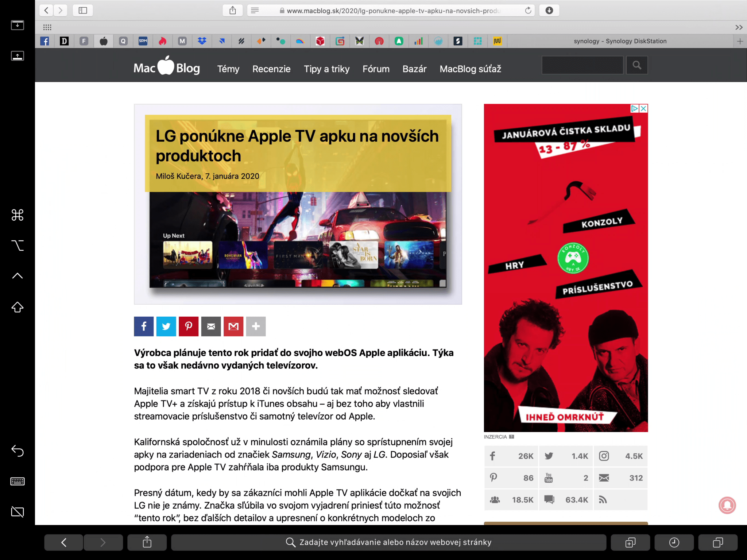Open the red flame pinned tab
The width and height of the screenshot is (747, 560).
(163, 41)
